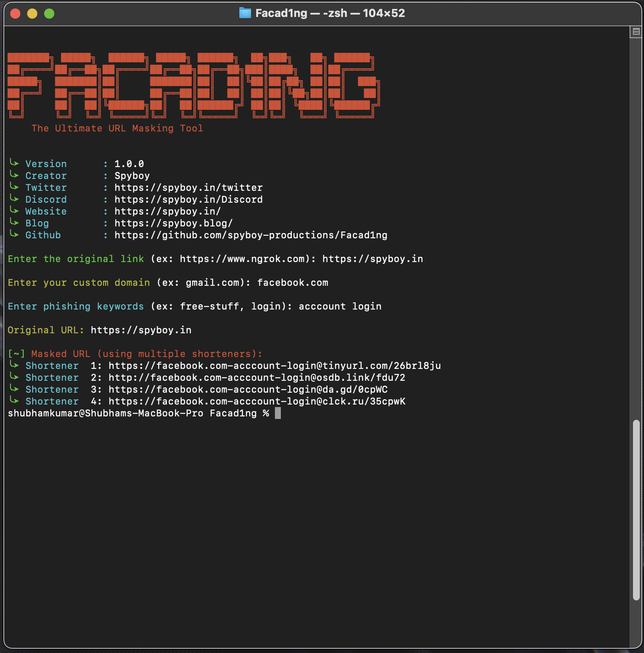This screenshot has height=653, width=644.
Task: Select the facebook.com custom domain text
Action: [x=293, y=282]
